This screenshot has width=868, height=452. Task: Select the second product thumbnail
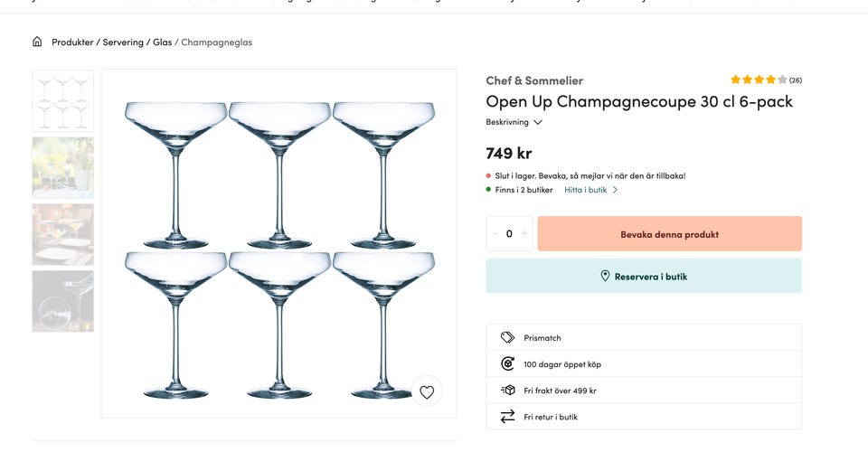tap(63, 167)
